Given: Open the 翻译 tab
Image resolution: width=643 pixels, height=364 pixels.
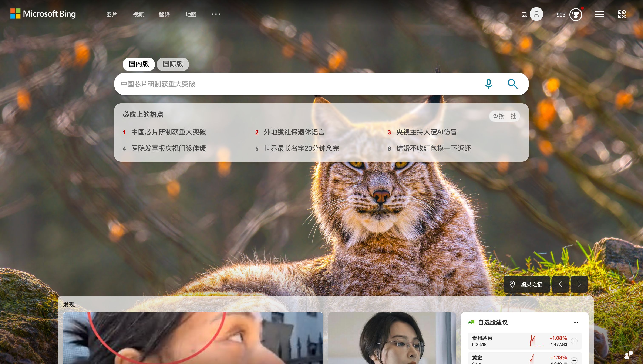Looking at the screenshot, I should (x=164, y=14).
